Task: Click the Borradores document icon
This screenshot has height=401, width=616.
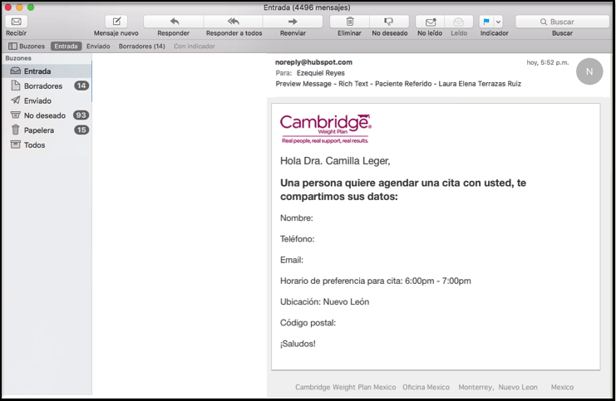Action: pyautogui.click(x=15, y=86)
